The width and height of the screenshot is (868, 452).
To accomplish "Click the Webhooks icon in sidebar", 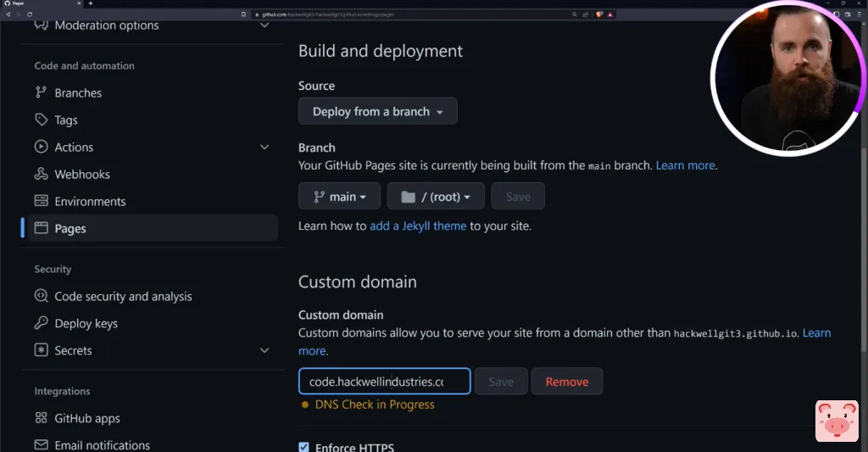I will [x=41, y=175].
